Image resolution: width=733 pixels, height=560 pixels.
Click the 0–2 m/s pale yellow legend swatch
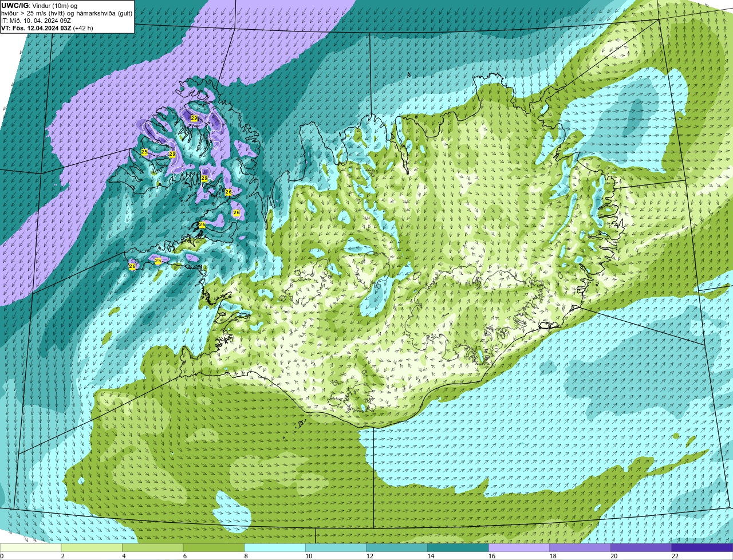tap(30, 547)
